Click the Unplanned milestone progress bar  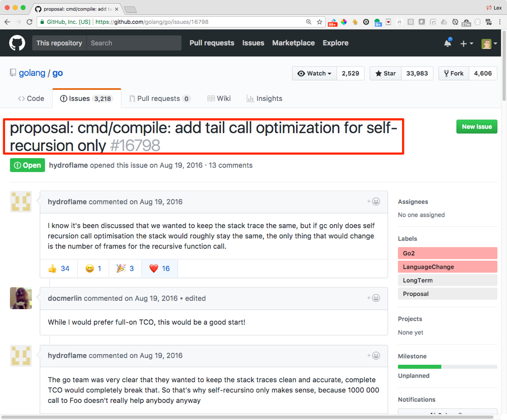click(x=447, y=367)
